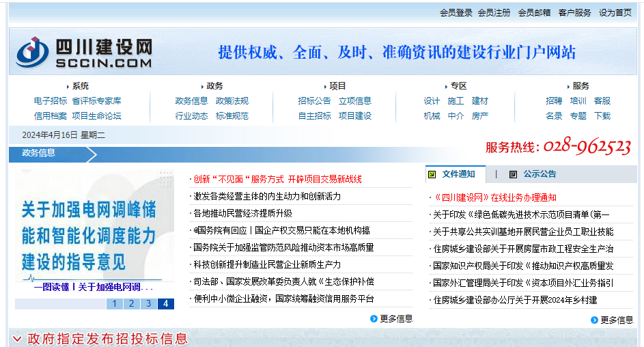
Task: Click the blue arrow icon under 政务信息 news list
Action: (x=374, y=318)
